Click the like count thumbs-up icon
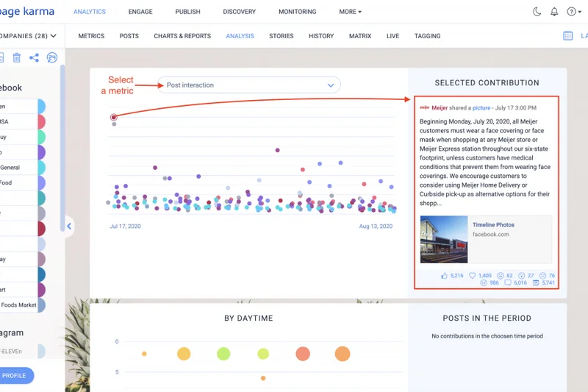Viewport: 588px width, 392px height. pos(445,276)
